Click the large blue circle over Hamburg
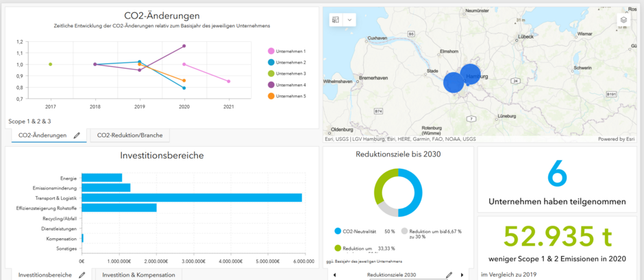 coord(470,74)
